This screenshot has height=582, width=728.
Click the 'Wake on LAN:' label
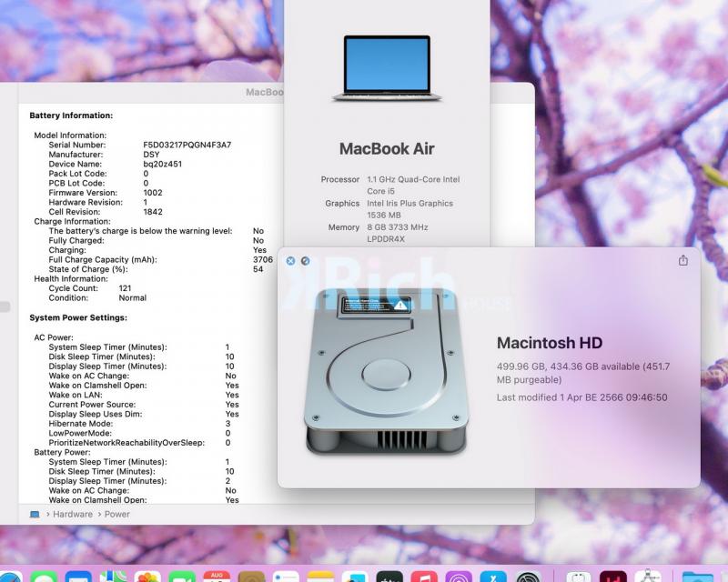click(76, 395)
